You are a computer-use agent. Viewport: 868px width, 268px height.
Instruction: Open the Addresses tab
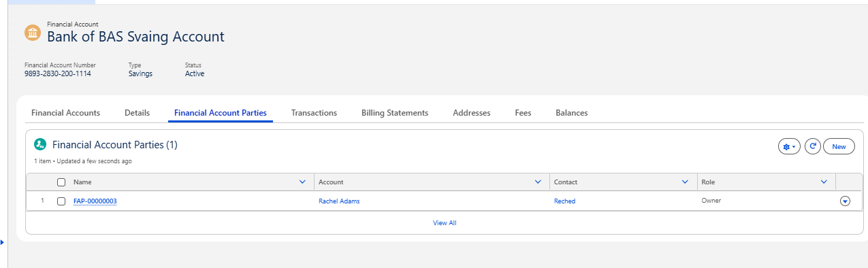(472, 113)
